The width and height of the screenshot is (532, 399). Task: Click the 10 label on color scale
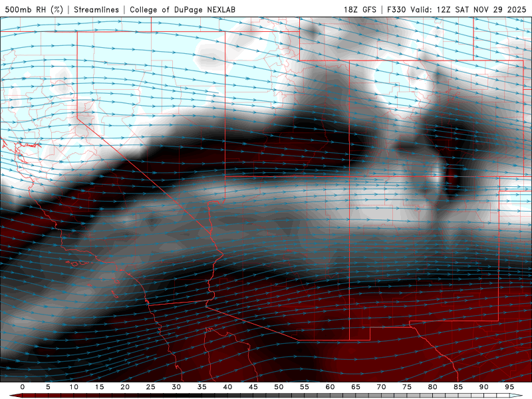click(74, 387)
